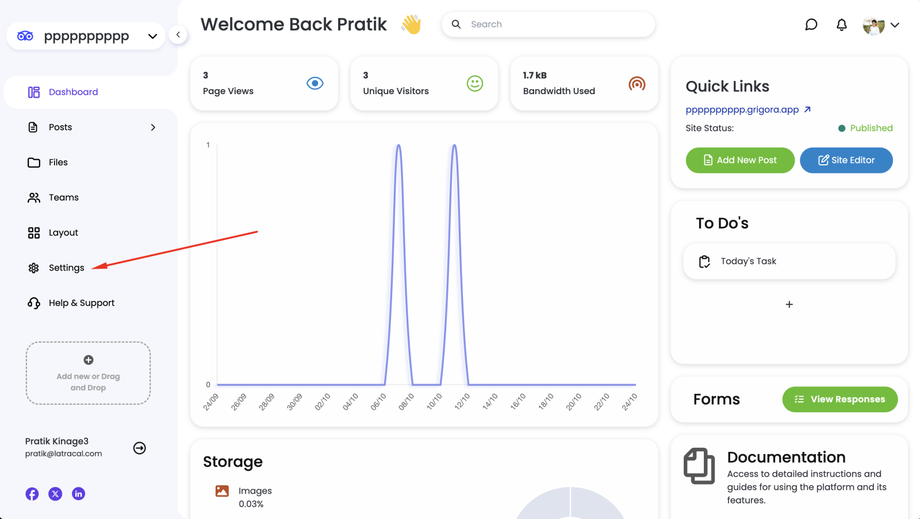This screenshot has width=920, height=519.
Task: Open the Files menu item
Action: [x=58, y=162]
